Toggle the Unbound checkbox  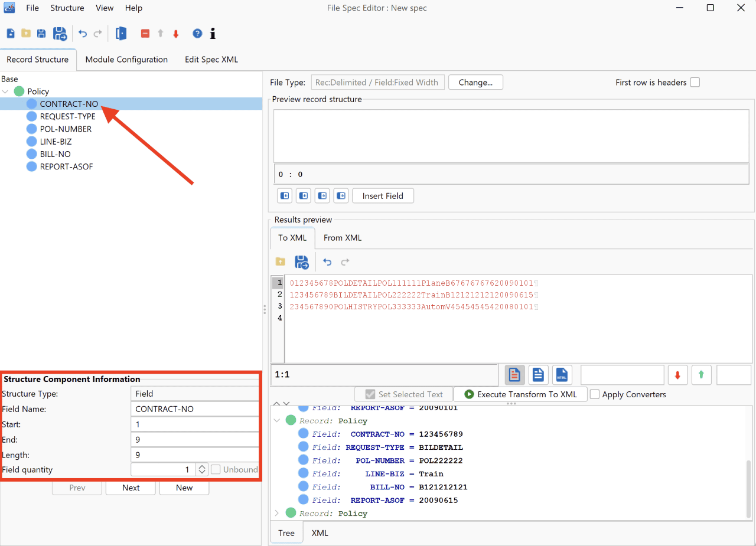click(216, 469)
